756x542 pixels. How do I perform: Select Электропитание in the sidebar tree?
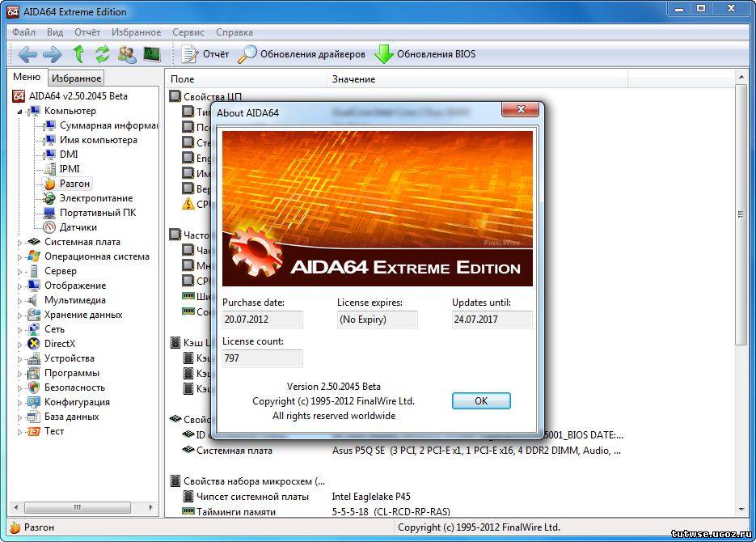click(x=95, y=198)
